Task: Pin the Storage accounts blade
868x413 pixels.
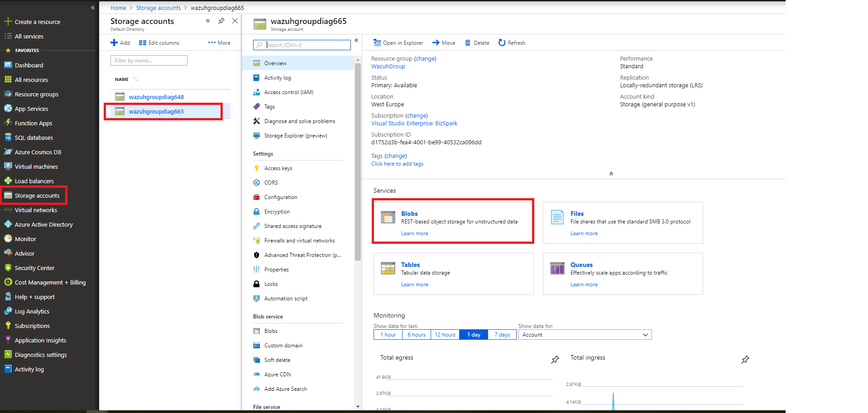Action: coord(221,21)
